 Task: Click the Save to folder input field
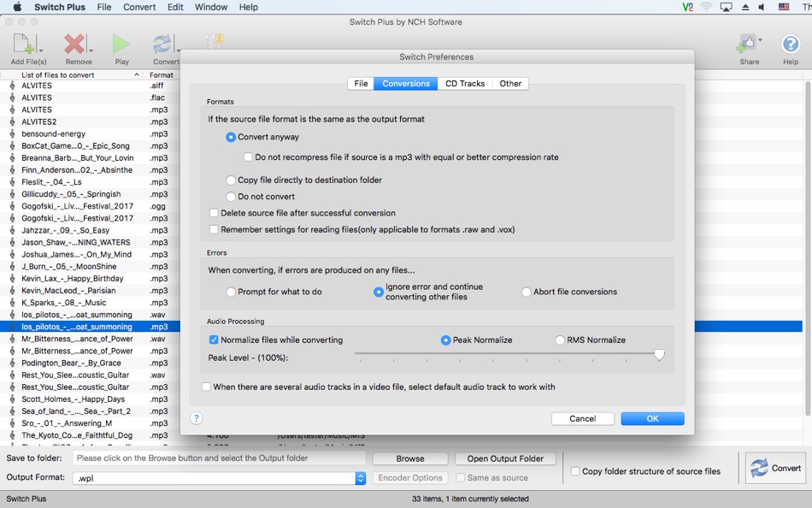click(x=219, y=458)
